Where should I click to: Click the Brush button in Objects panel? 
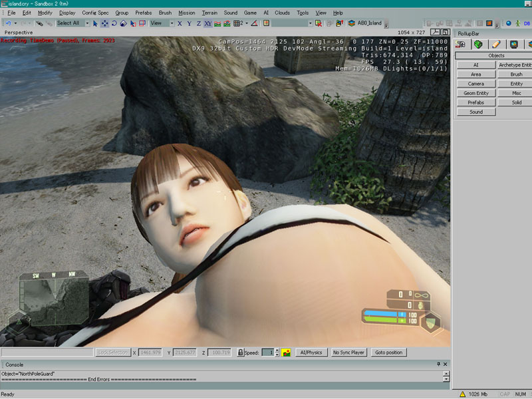(x=515, y=74)
